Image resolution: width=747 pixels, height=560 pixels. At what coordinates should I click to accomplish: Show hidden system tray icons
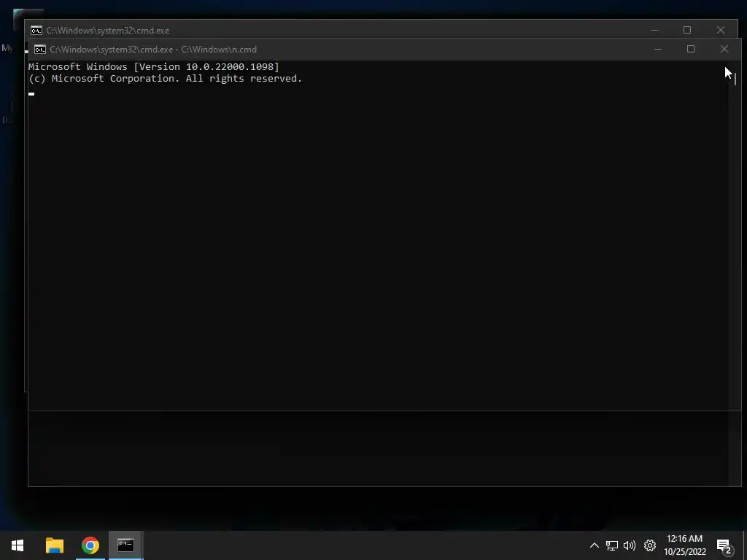tap(594, 545)
